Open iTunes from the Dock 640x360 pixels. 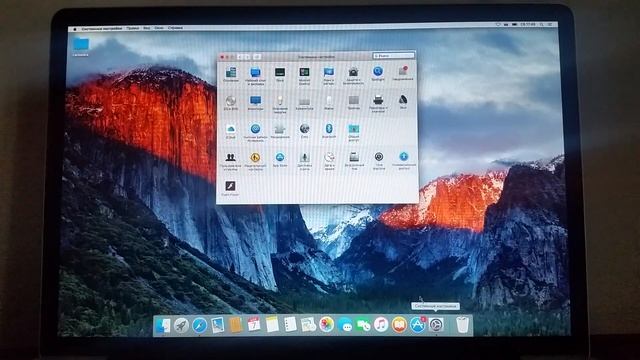pyautogui.click(x=381, y=325)
